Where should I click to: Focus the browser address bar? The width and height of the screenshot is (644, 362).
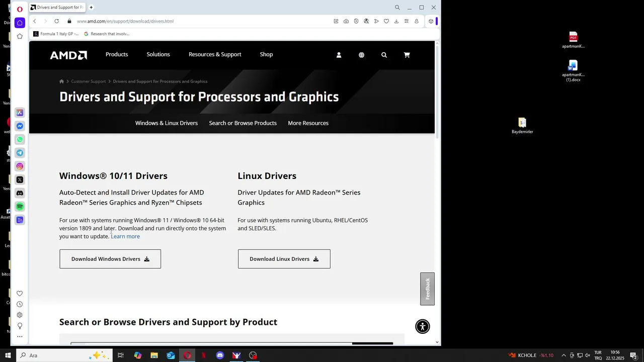coord(201,21)
